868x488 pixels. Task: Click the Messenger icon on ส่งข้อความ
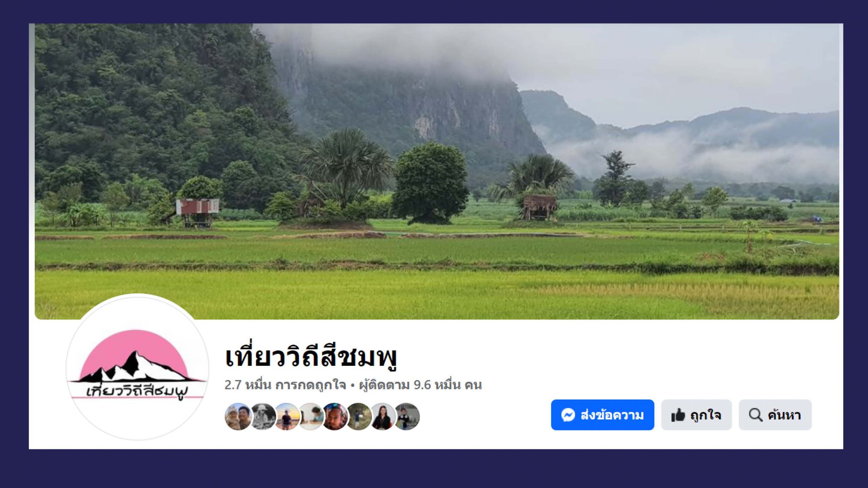point(568,415)
